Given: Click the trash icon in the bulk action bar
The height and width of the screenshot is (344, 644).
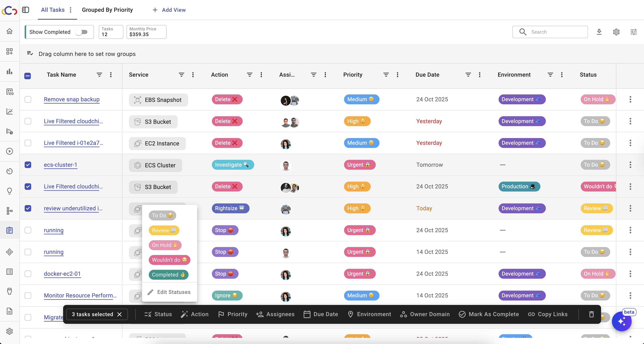Looking at the screenshot, I should click(x=591, y=314).
